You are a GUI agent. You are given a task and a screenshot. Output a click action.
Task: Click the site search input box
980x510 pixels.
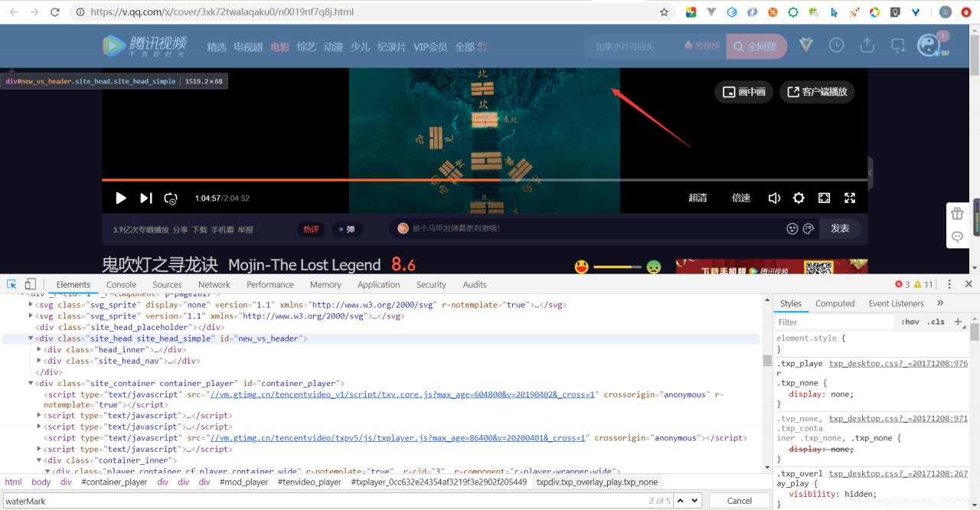click(x=634, y=47)
